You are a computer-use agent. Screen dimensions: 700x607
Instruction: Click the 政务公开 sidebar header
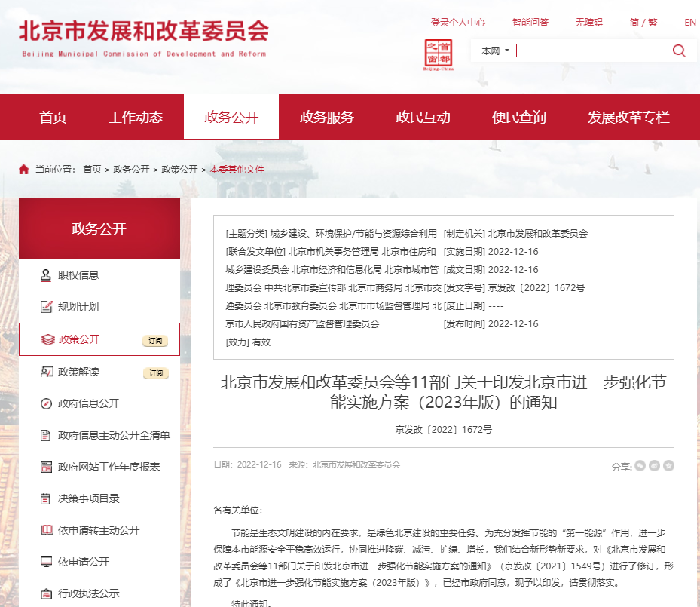click(99, 228)
